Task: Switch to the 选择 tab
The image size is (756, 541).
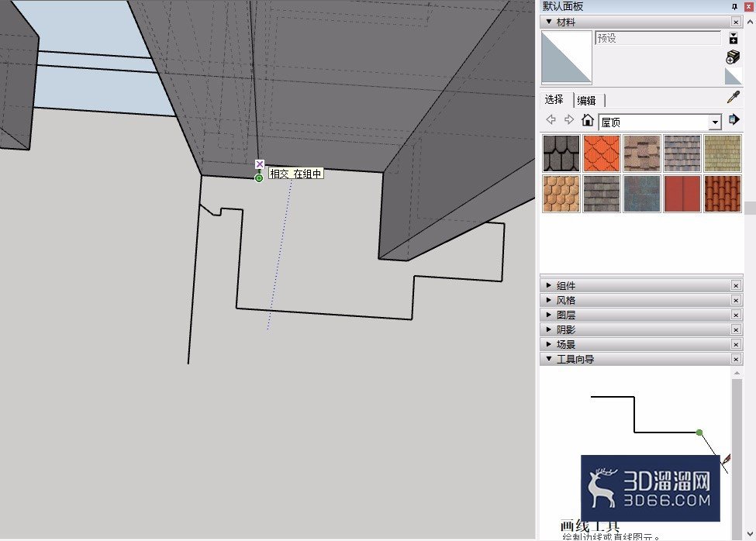Action: pyautogui.click(x=554, y=100)
